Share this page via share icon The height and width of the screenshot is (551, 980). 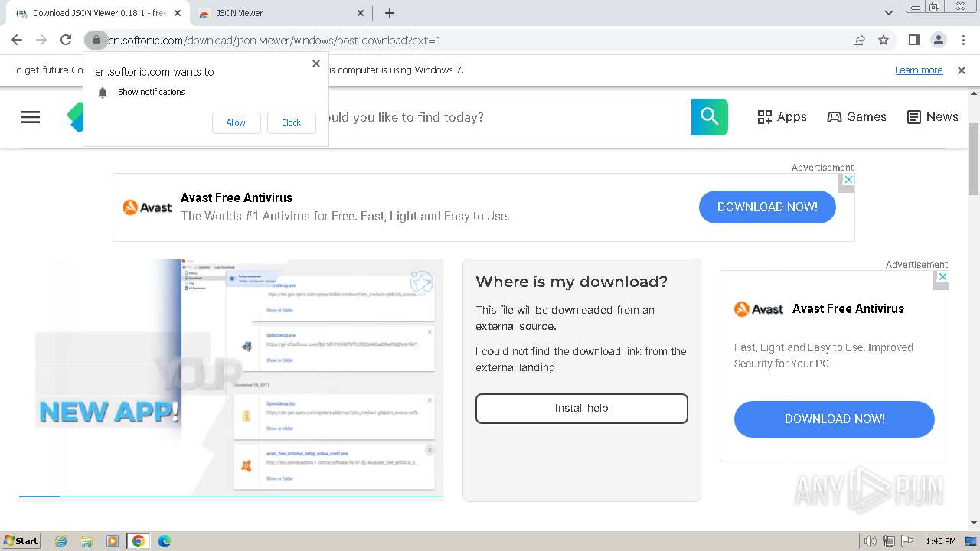(859, 40)
